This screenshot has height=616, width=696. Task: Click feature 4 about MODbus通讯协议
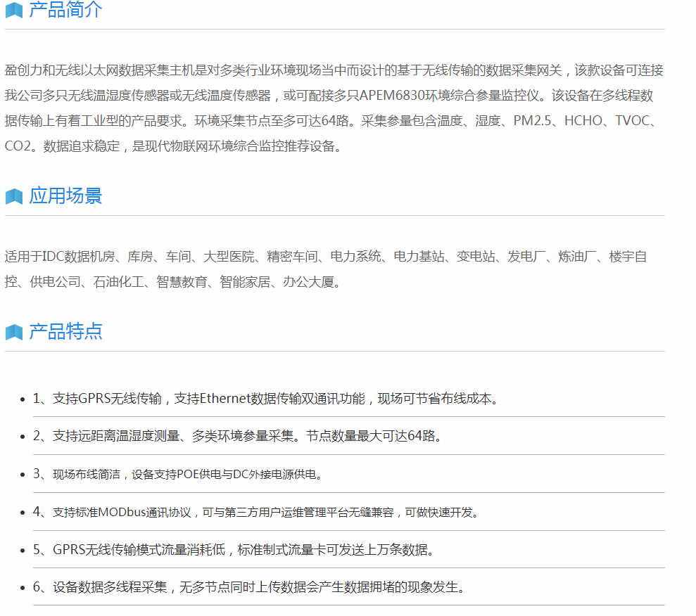coord(258,512)
